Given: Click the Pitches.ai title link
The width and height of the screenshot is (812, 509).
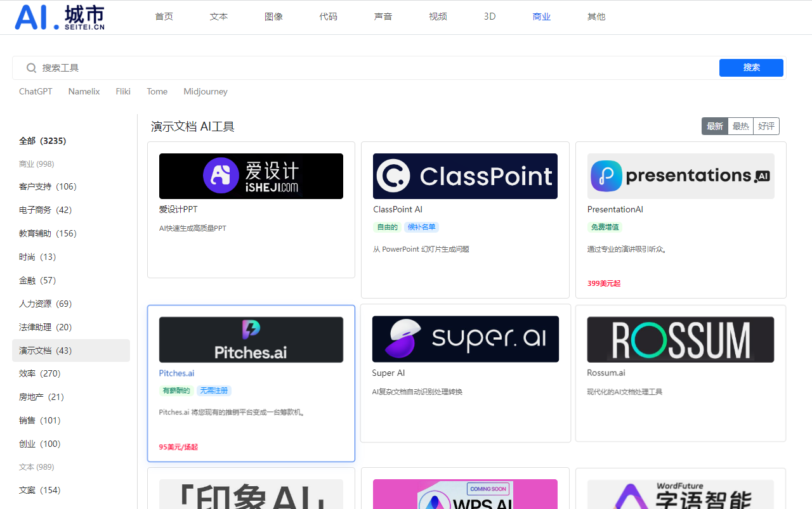Looking at the screenshot, I should pyautogui.click(x=177, y=373).
